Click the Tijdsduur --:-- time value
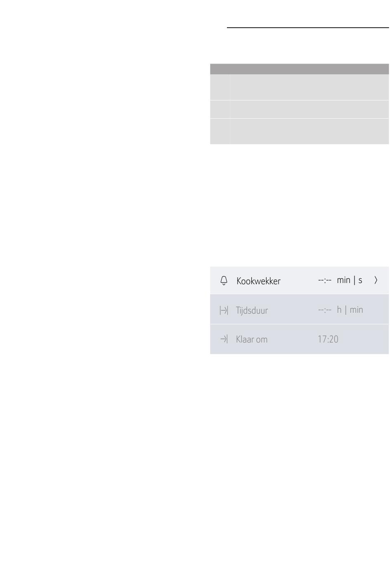392x566 pixels. coord(325,310)
